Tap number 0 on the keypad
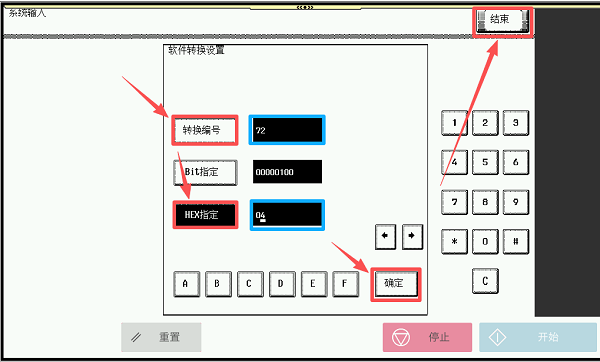Screen dimensions: 600x362 pyautogui.click(x=485, y=241)
